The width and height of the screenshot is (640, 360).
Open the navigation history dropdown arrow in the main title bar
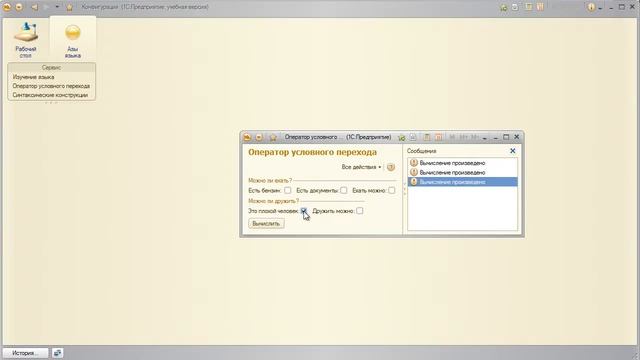click(57, 7)
